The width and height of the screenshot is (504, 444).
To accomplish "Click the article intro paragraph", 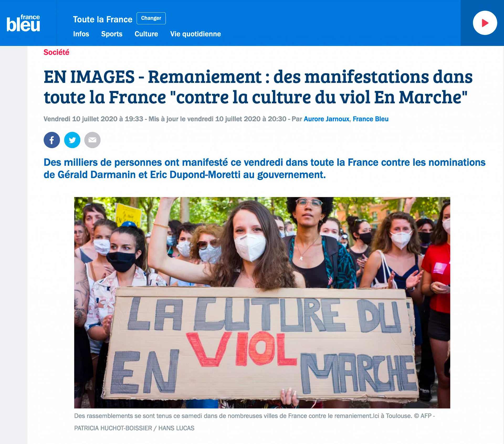I will point(264,168).
